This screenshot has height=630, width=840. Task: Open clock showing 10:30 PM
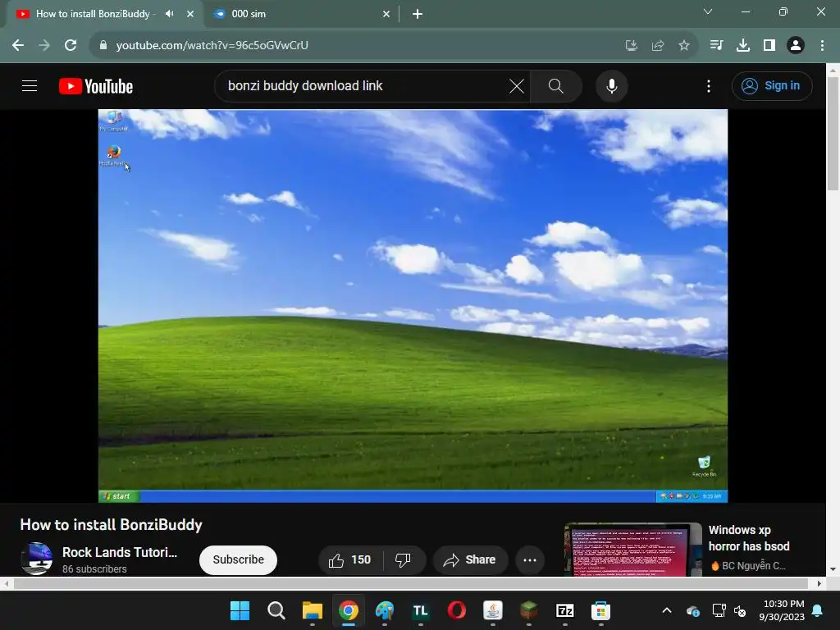(x=782, y=610)
